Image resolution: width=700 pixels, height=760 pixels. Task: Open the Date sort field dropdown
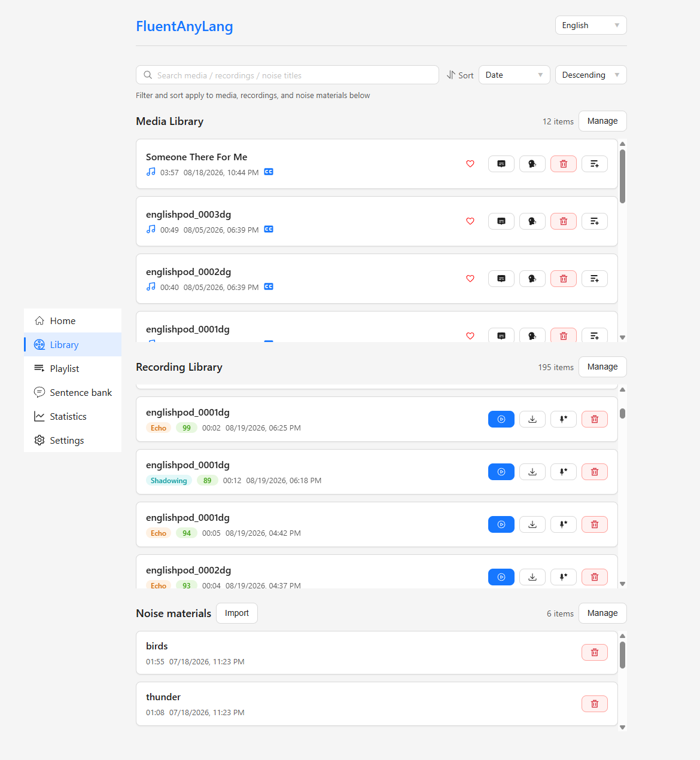[x=515, y=75]
